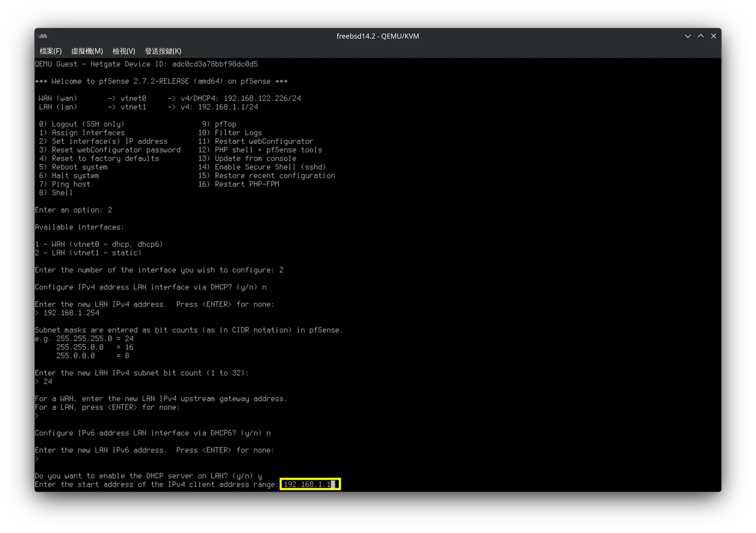This screenshot has height=533, width=756.
Task: Click the '2 - LAN (vtnet1 - static)' line
Action: click(x=88, y=253)
